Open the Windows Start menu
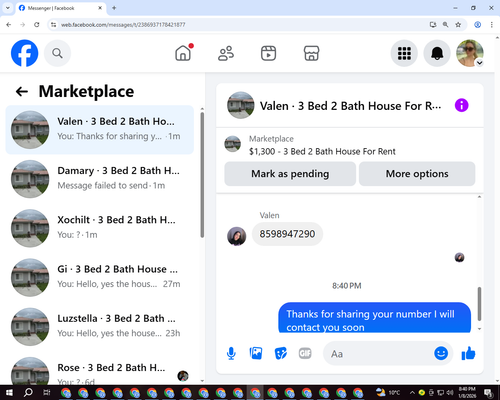 point(9,392)
